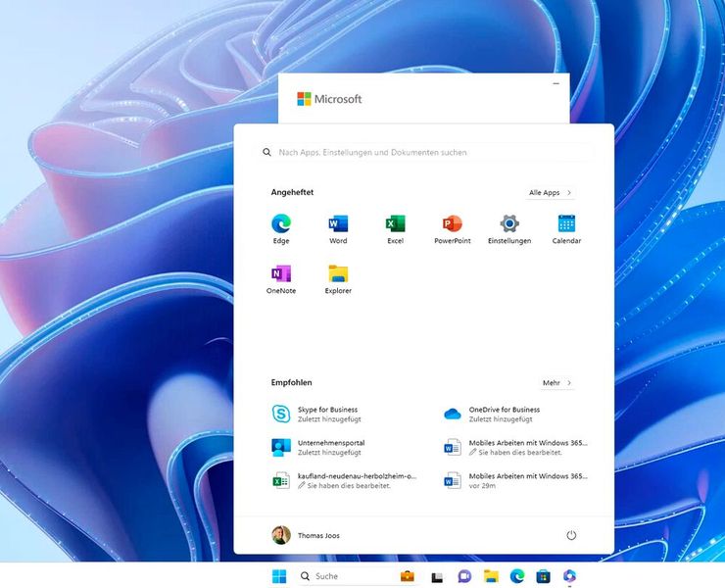Open File Explorer from the taskbar
The image size is (725, 588).
491,576
